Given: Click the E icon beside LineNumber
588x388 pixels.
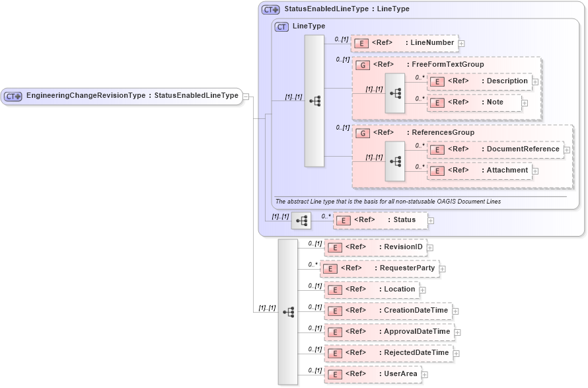Looking at the screenshot, I should (361, 43).
